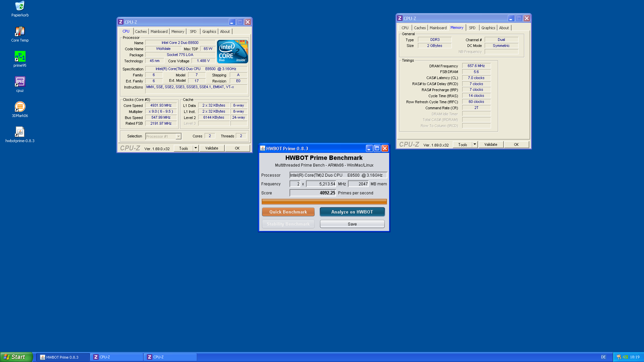Click CPU-Z title icon in right window
Screen dimensions: 644x362
(400, 18)
